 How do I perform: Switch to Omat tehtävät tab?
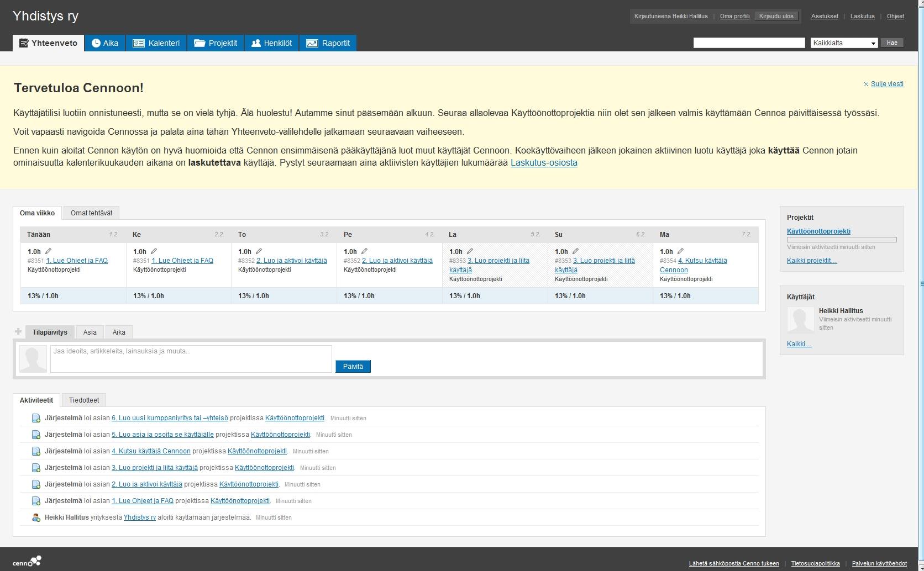91,213
